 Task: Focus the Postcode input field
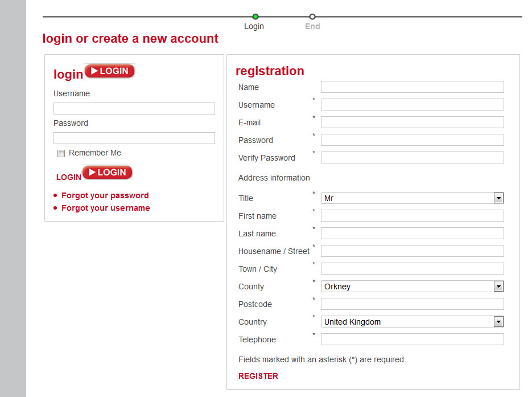[x=413, y=304]
